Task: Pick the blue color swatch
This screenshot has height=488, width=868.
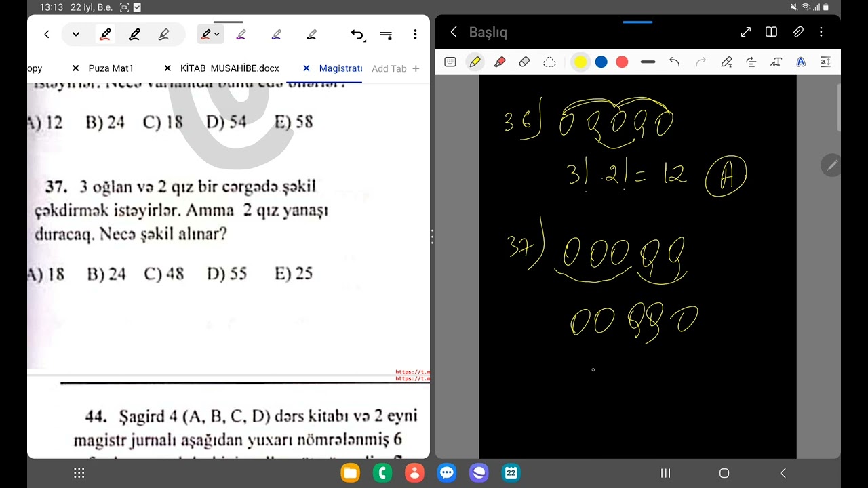Action: (x=601, y=62)
